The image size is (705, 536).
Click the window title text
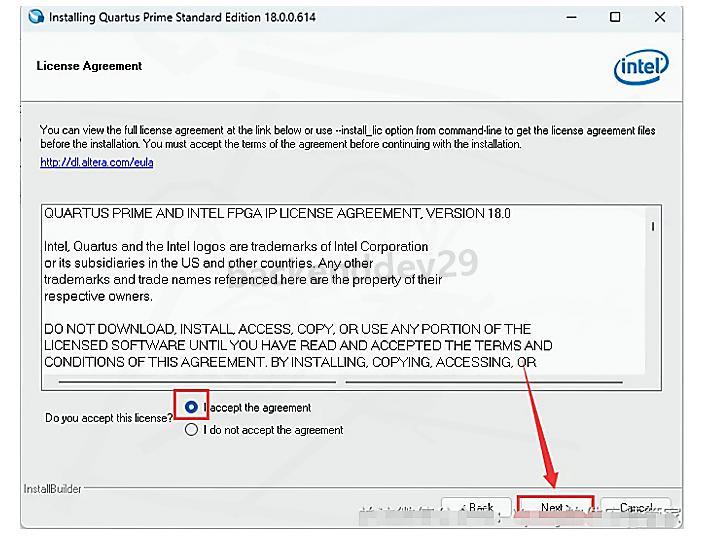(x=182, y=17)
